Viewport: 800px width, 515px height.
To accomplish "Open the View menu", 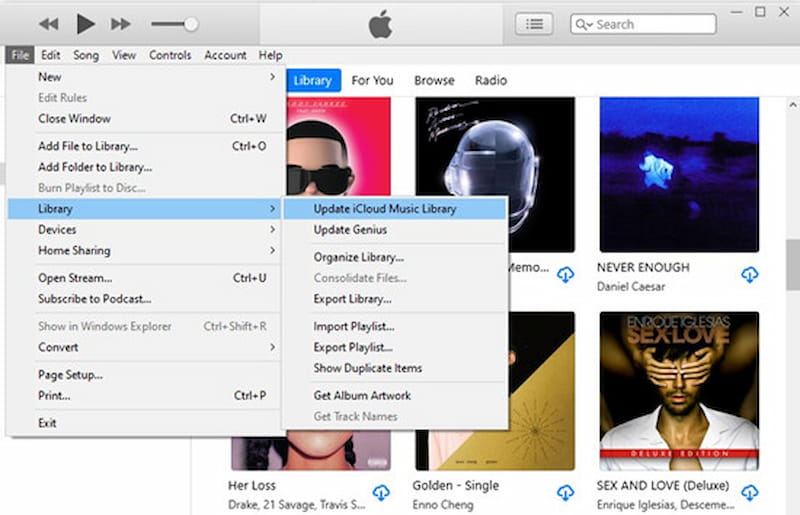I will pyautogui.click(x=124, y=55).
